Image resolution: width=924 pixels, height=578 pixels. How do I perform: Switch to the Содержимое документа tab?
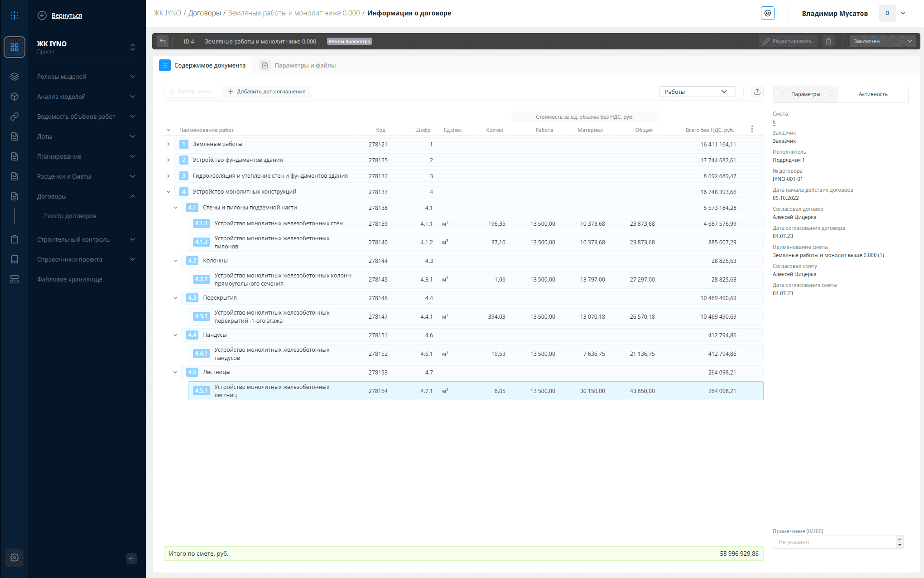tap(202, 65)
